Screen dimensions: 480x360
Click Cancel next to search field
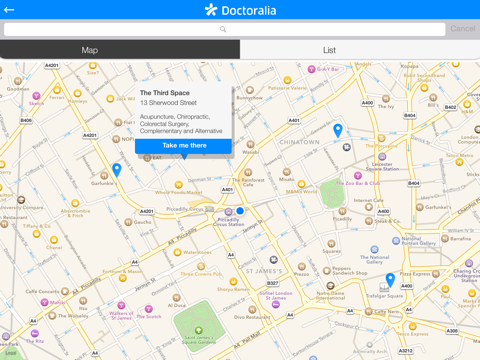(x=463, y=29)
